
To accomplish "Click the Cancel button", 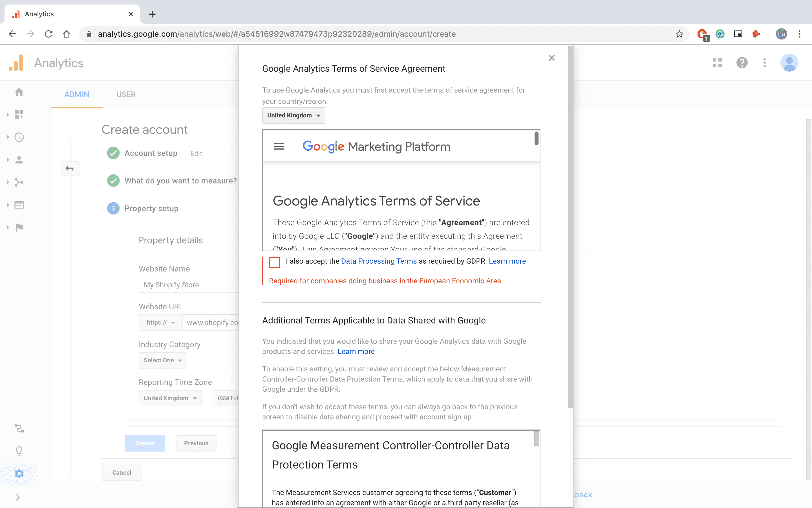I will click(x=122, y=472).
